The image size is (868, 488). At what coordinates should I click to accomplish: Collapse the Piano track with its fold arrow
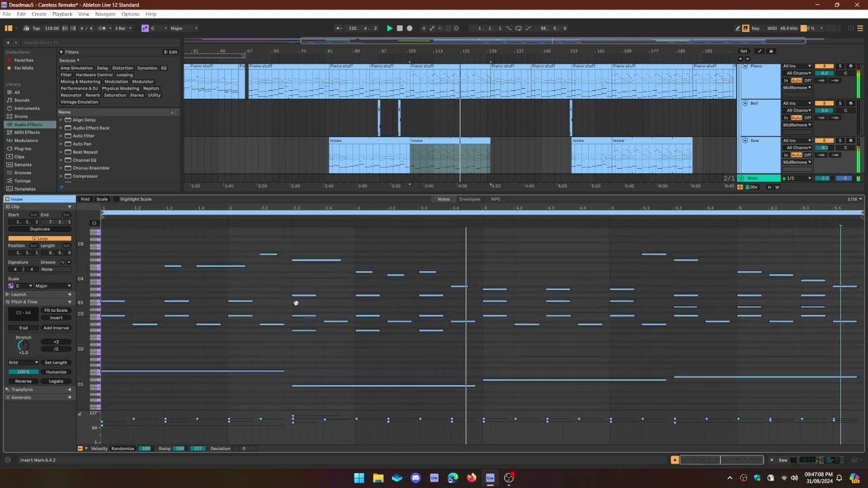[x=745, y=66]
